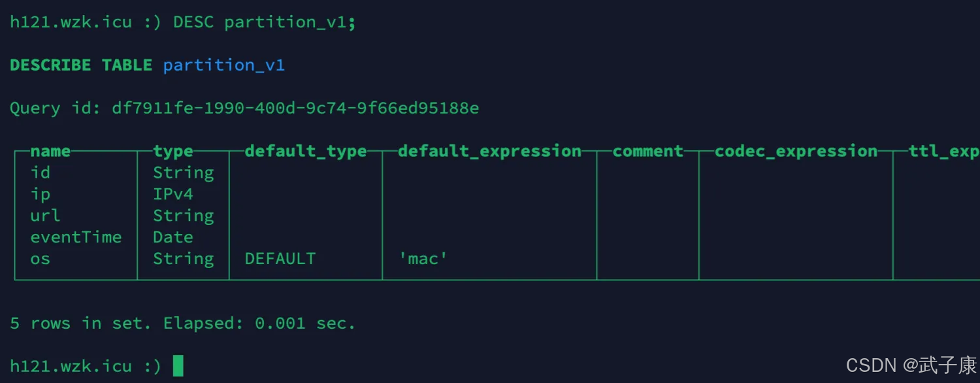
Task: Click the 'name' column header
Action: click(x=50, y=151)
